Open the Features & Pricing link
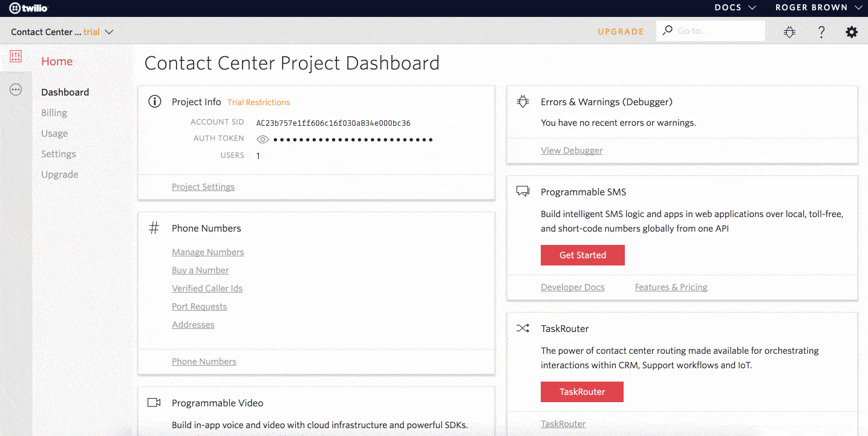Screen dimensions: 868x436 671,287
